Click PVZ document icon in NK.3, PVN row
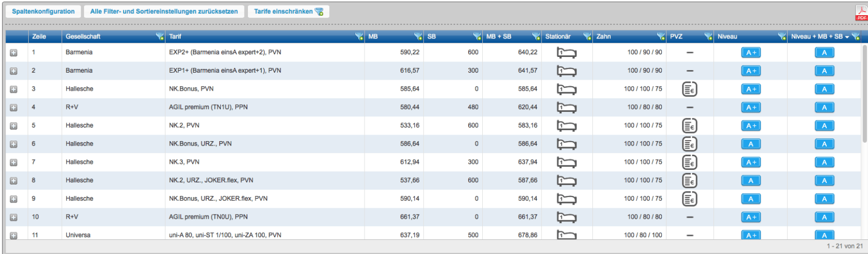Image resolution: width=868 pixels, height=254 pixels. [690, 162]
